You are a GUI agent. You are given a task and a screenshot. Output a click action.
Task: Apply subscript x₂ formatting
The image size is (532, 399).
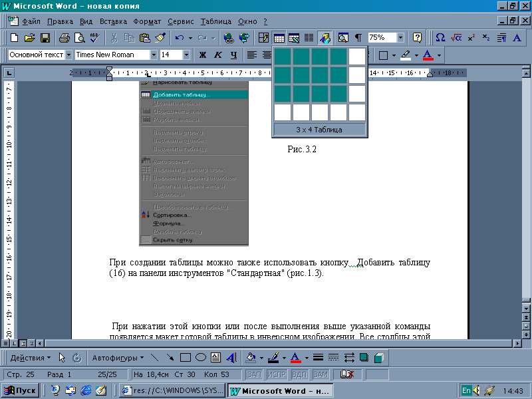[x=486, y=38]
